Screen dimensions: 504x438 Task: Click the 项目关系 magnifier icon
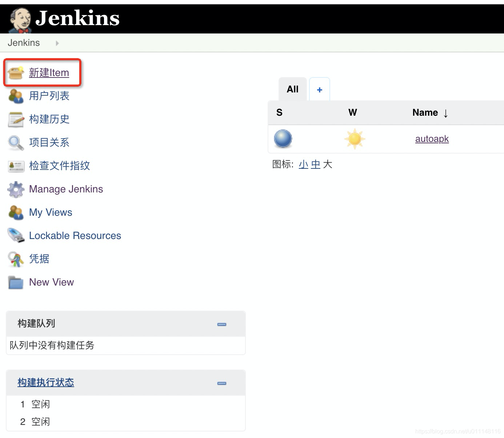(16, 143)
